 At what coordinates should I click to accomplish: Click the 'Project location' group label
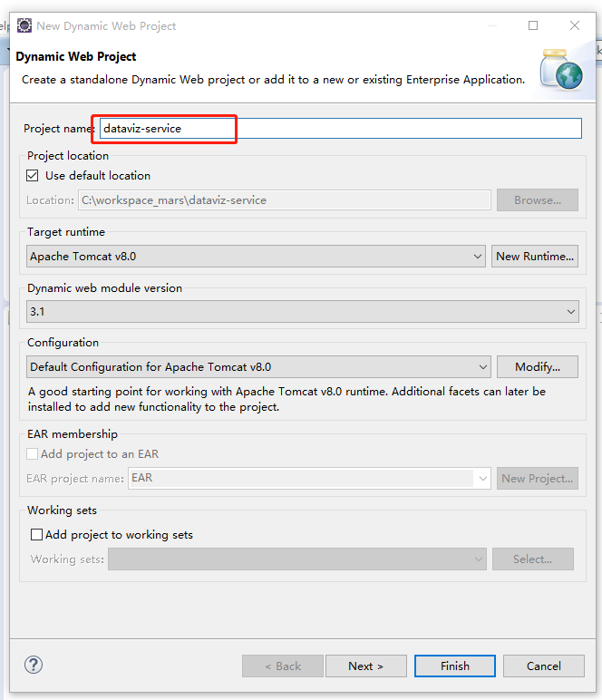68,156
